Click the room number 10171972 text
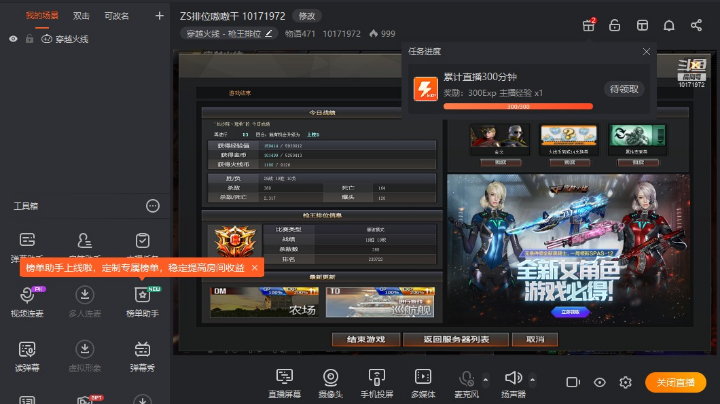 [x=341, y=34]
